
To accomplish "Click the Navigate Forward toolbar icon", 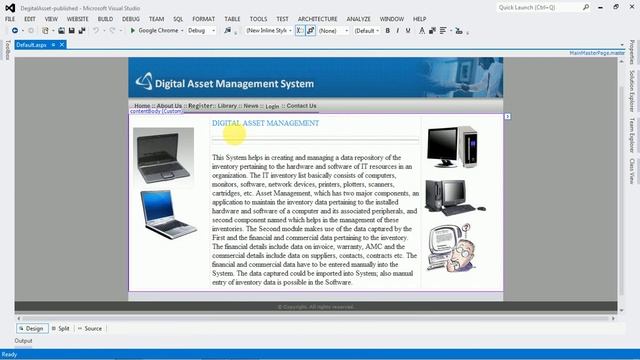I will [x=31, y=31].
